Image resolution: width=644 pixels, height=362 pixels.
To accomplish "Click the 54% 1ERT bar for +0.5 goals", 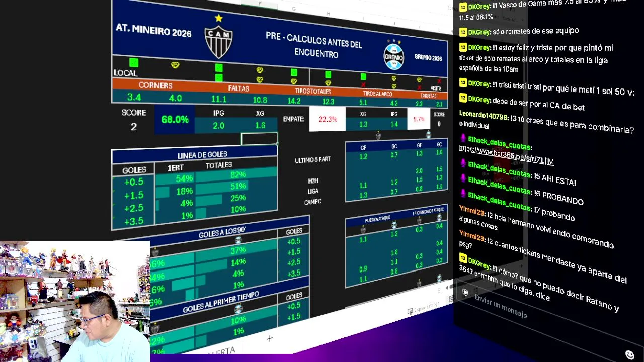I will point(175,178).
